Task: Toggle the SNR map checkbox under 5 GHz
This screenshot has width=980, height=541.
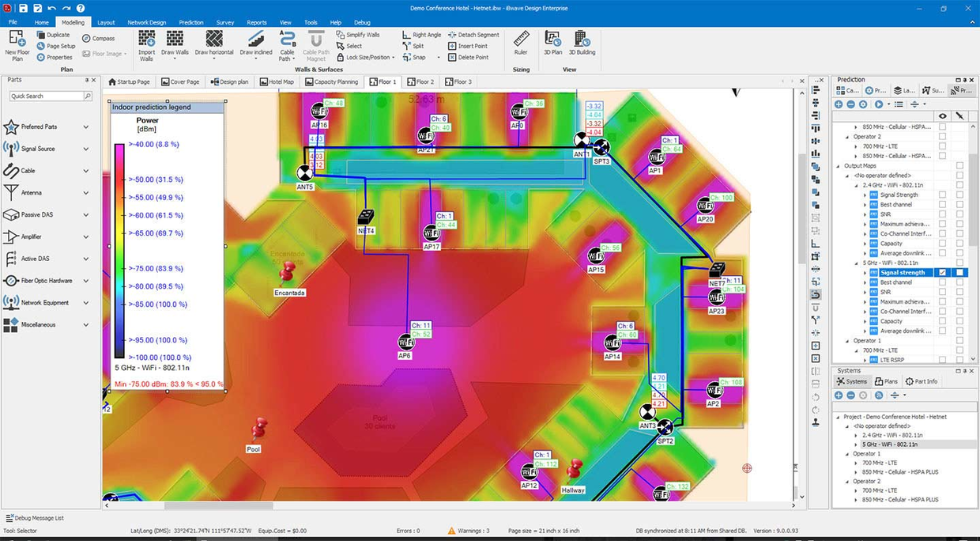Action: point(942,292)
